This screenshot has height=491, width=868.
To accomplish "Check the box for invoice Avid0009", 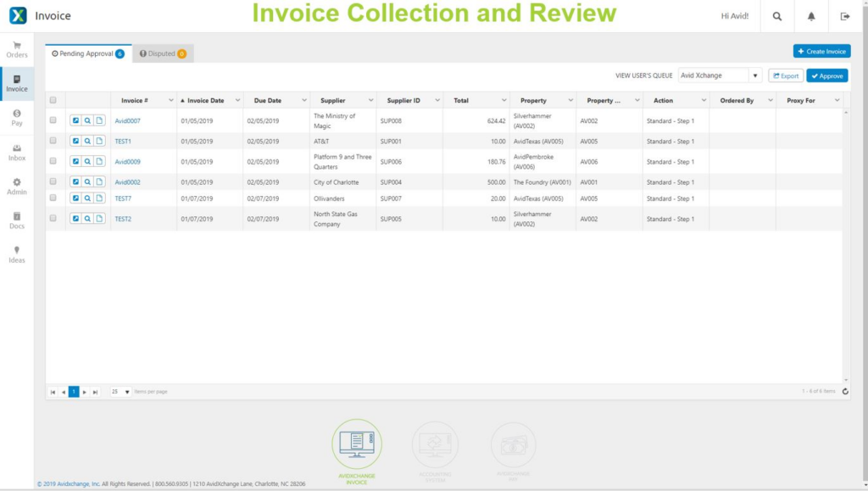I will click(53, 161).
